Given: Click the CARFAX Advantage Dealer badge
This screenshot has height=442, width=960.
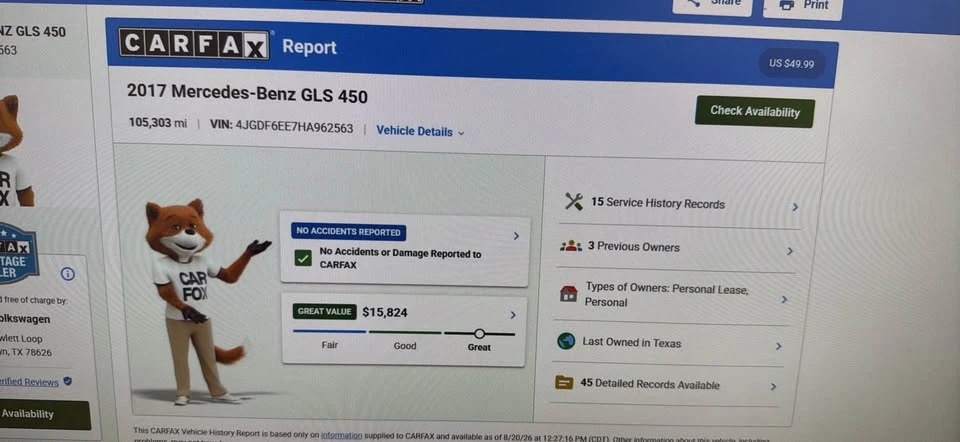Looking at the screenshot, I should pos(17,253).
